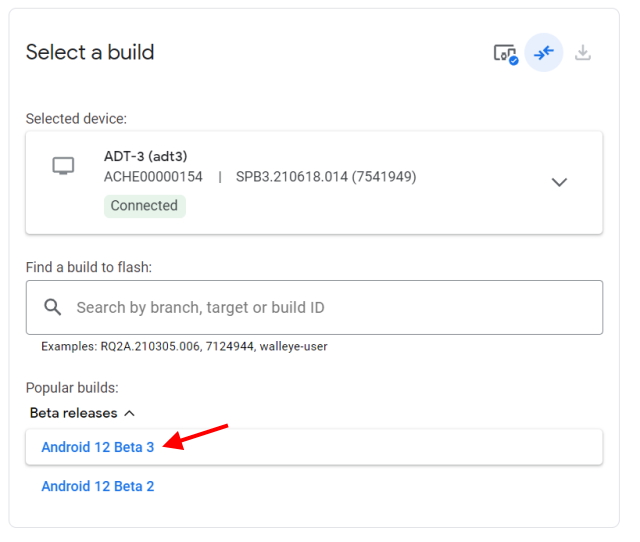Click the Selected device label

pos(76,119)
